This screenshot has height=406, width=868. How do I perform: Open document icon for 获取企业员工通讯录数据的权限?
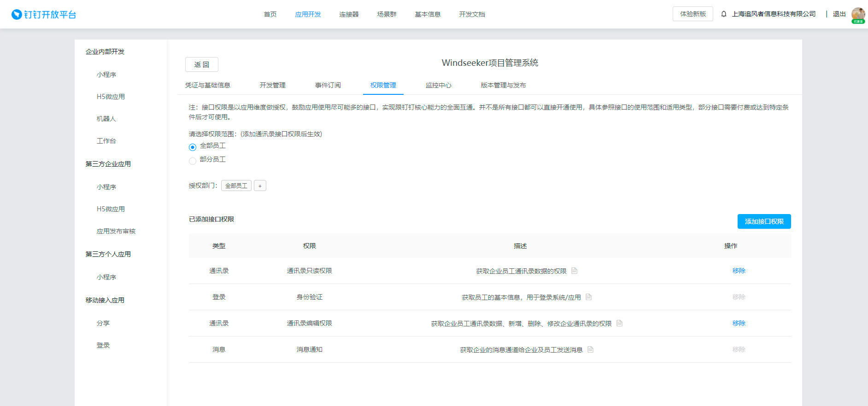click(x=574, y=271)
